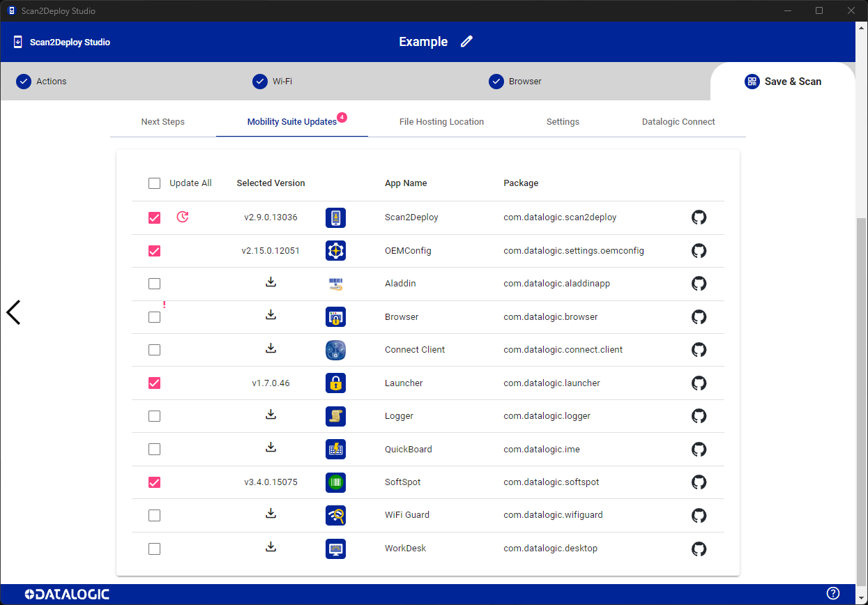Open help question mark icon

(x=833, y=593)
